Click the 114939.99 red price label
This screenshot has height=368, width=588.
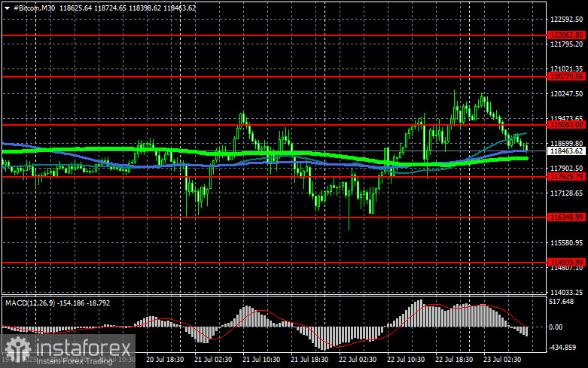pyautogui.click(x=566, y=263)
